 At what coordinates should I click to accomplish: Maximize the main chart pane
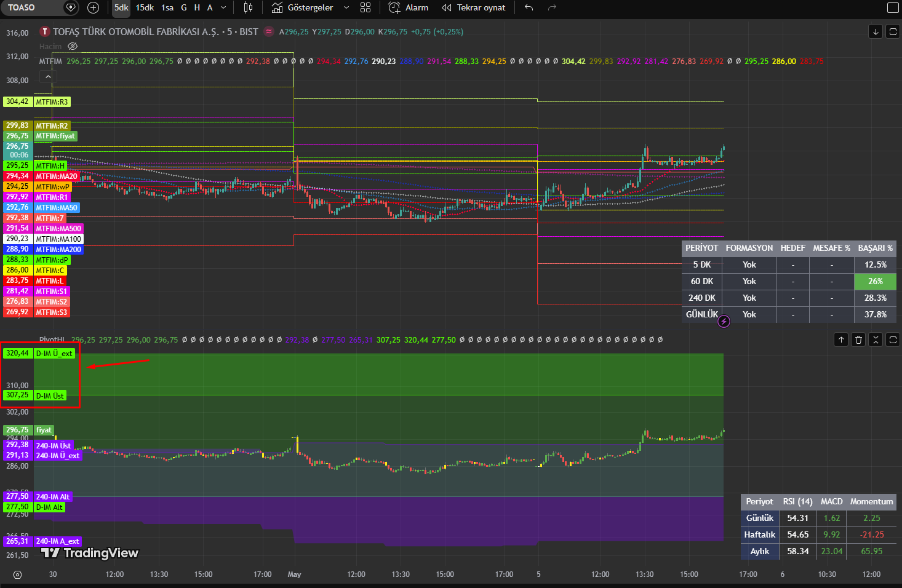click(893, 31)
